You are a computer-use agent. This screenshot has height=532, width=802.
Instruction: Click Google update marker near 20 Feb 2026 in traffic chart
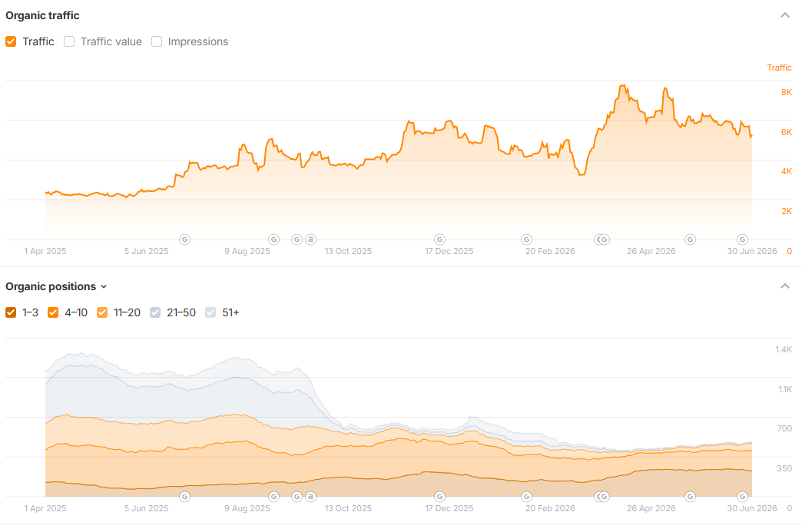click(x=526, y=240)
